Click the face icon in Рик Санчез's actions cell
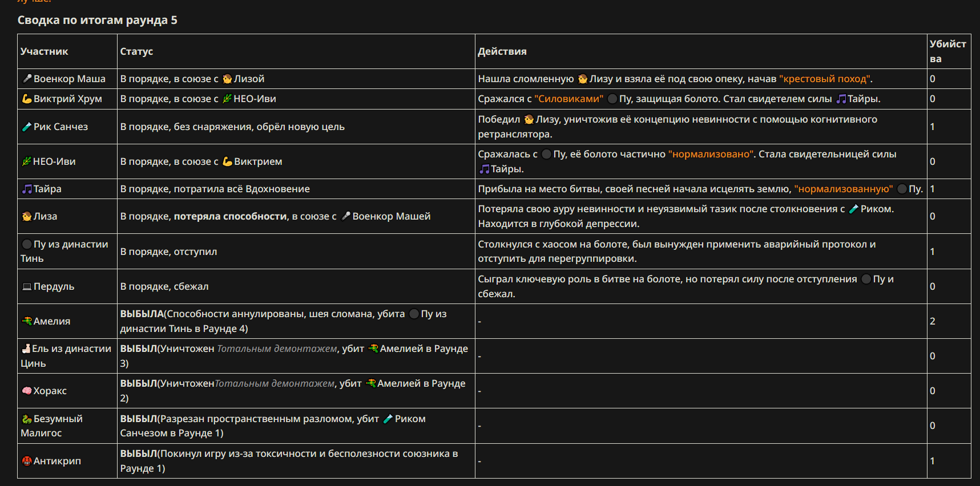Screen dimensions: 980x486 [x=529, y=119]
